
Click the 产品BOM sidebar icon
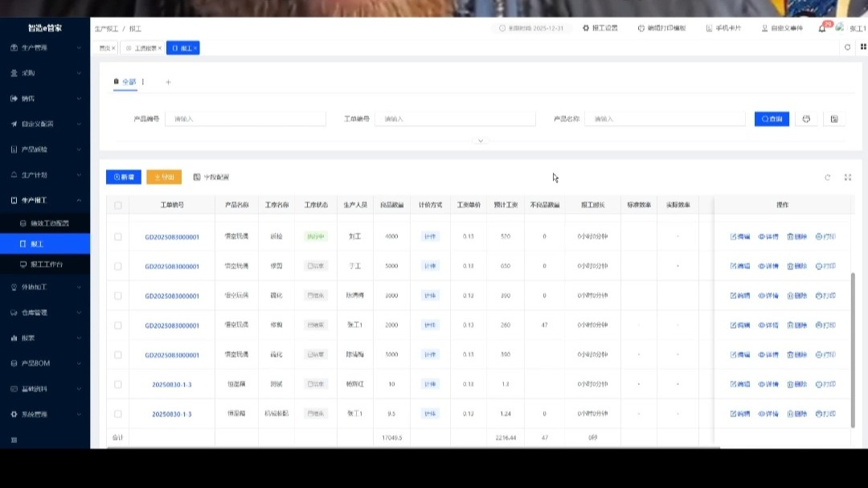pos(14,363)
